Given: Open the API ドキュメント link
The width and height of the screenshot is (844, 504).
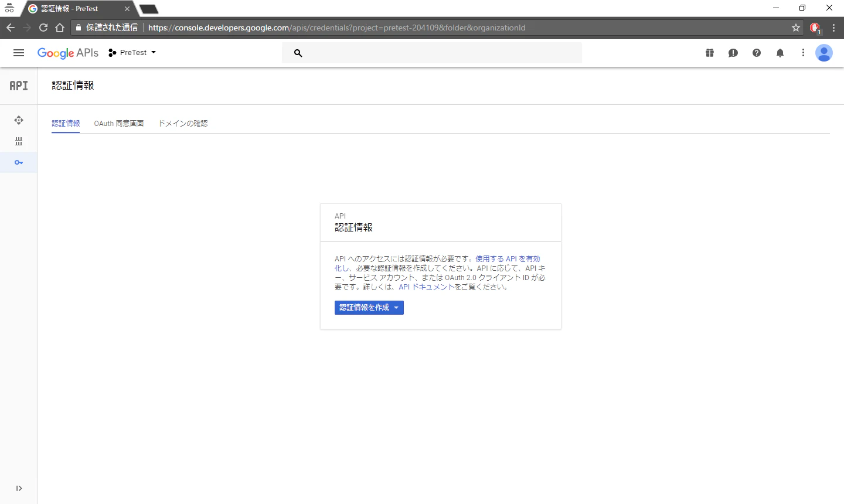Looking at the screenshot, I should pyautogui.click(x=427, y=287).
